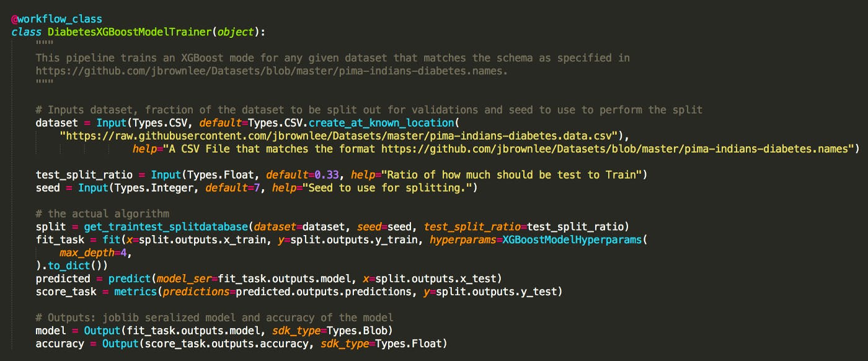Select the Input keyword on the dataset line
This screenshot has height=361, width=868.
pyautogui.click(x=111, y=122)
